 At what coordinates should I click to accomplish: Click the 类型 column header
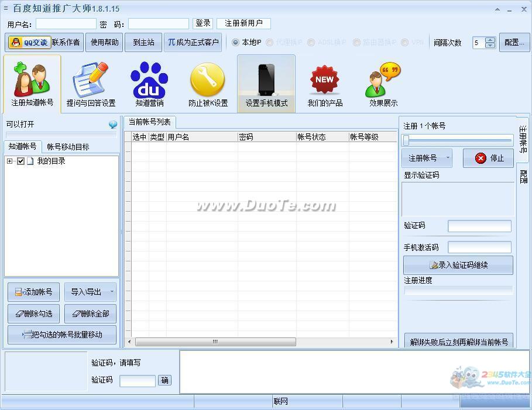pyautogui.click(x=157, y=137)
